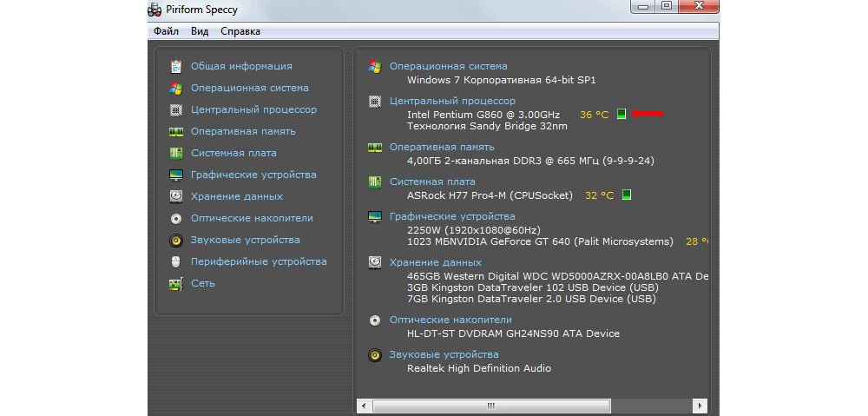
Task: Click the monitor icon for Графические устройства in sidebar
Action: click(176, 175)
